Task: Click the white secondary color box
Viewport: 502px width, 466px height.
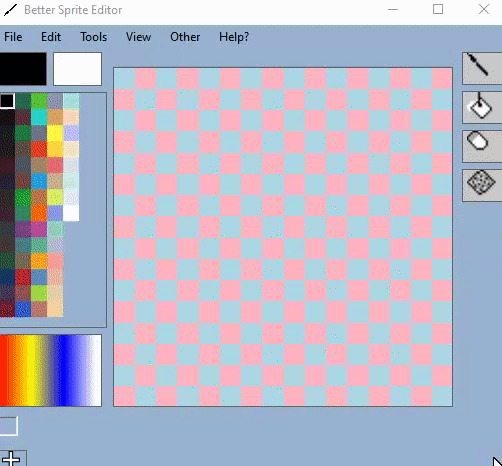Action: (77, 69)
